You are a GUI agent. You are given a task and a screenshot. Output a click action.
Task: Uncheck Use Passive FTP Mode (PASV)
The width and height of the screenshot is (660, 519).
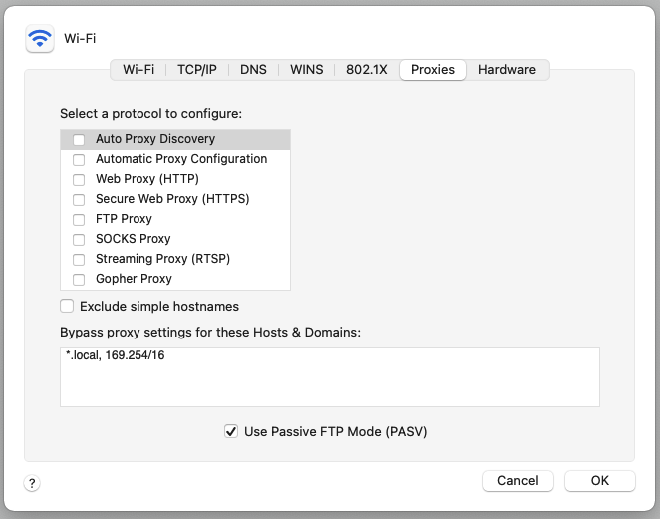pyautogui.click(x=231, y=431)
